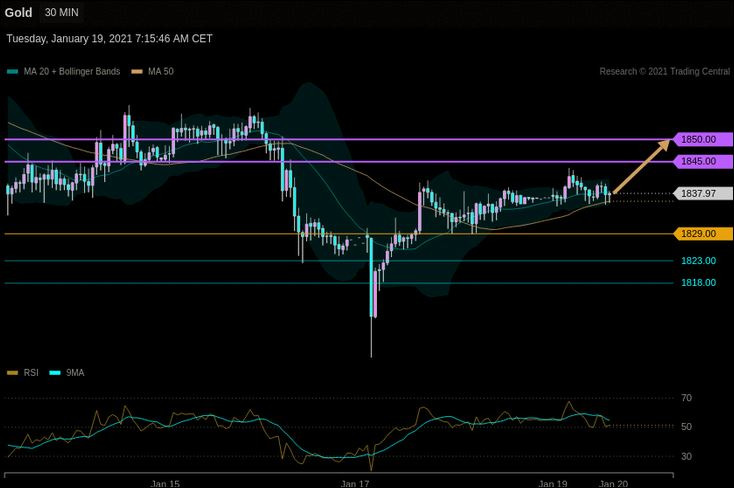Click the RSI 30 axis value
The image size is (734, 488).
point(686,456)
